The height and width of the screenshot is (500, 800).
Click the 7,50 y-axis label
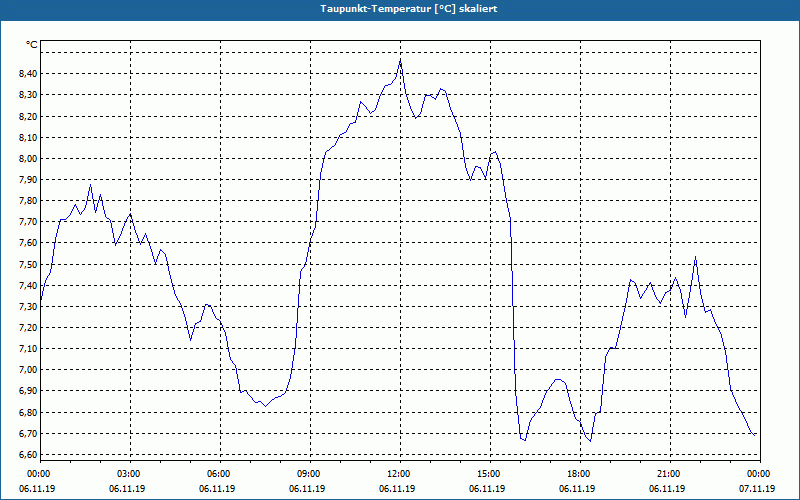pyautogui.click(x=28, y=264)
